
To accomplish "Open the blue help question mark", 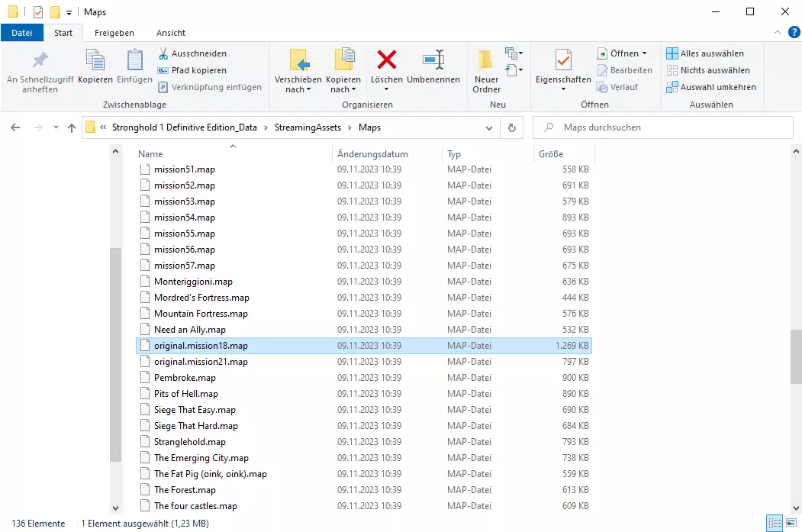I will 794,32.
